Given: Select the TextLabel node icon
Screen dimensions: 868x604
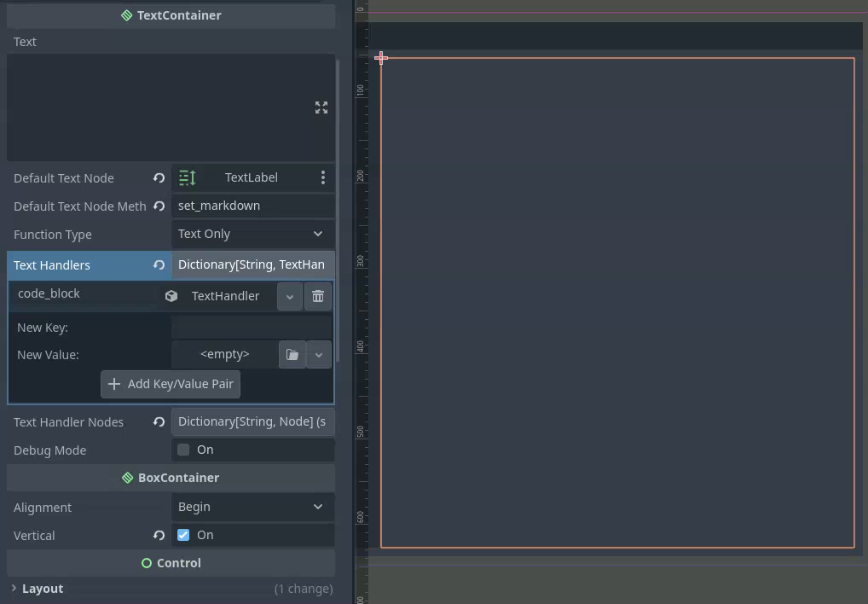Looking at the screenshot, I should click(188, 177).
